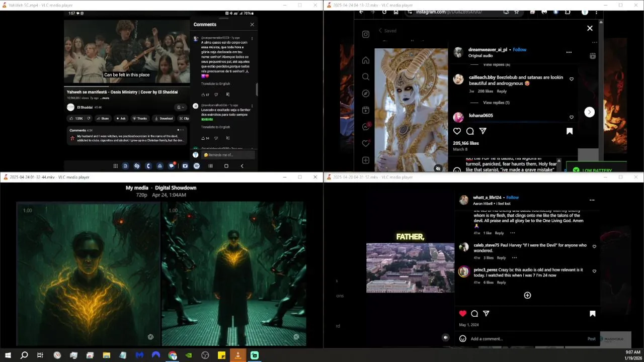Go back to Saved collection
644x362 pixels.
tap(388, 31)
